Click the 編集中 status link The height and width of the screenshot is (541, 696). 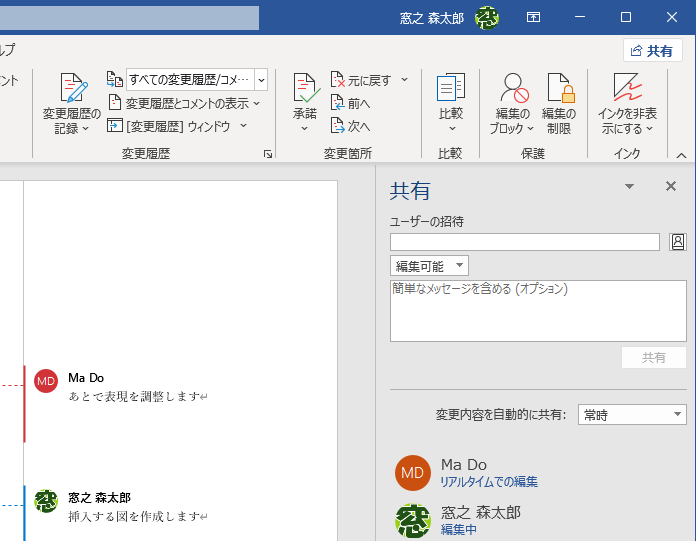[459, 529]
